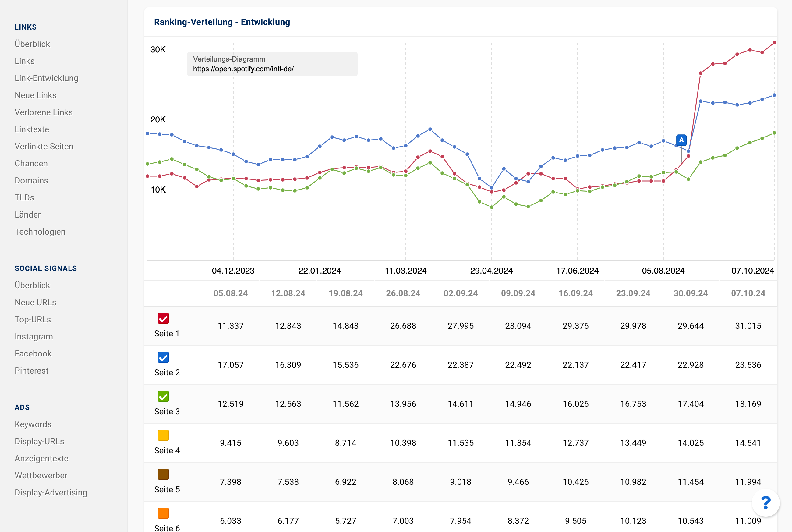Viewport: 792px width, 532px height.
Task: Click the last green data point on chart
Action: (774, 133)
